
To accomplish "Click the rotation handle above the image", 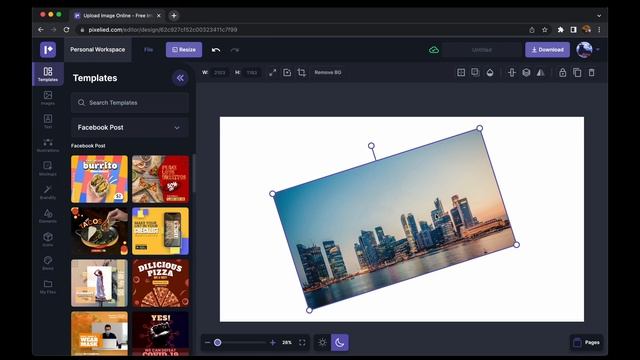I will point(371,146).
